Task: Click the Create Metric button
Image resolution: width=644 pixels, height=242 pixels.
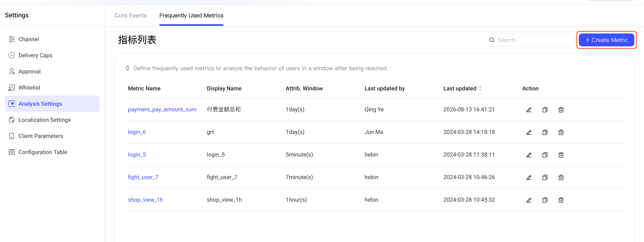Action: pos(606,40)
